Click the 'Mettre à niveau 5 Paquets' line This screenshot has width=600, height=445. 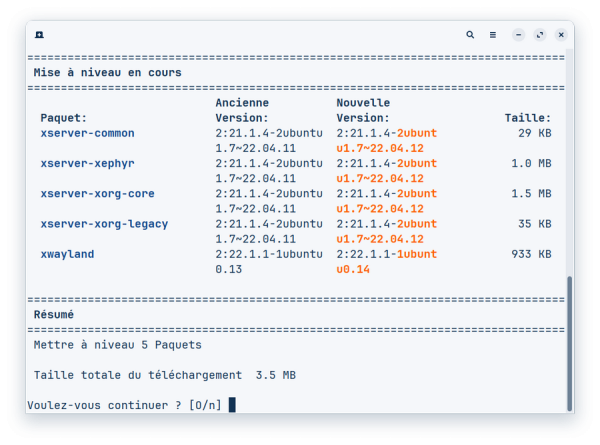pos(117,345)
